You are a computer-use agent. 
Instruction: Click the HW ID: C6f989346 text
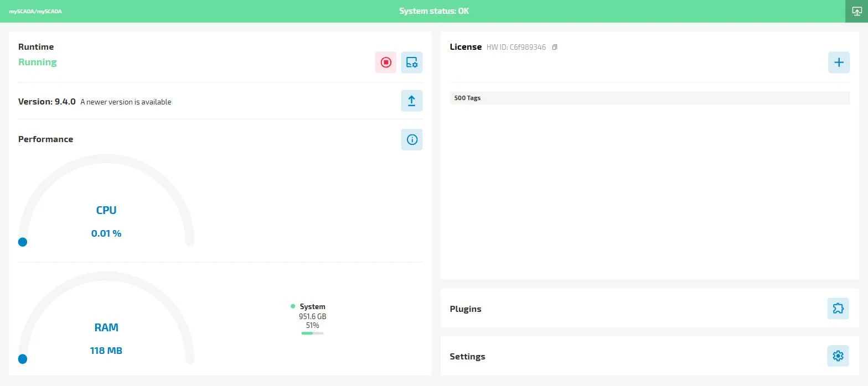(516, 48)
